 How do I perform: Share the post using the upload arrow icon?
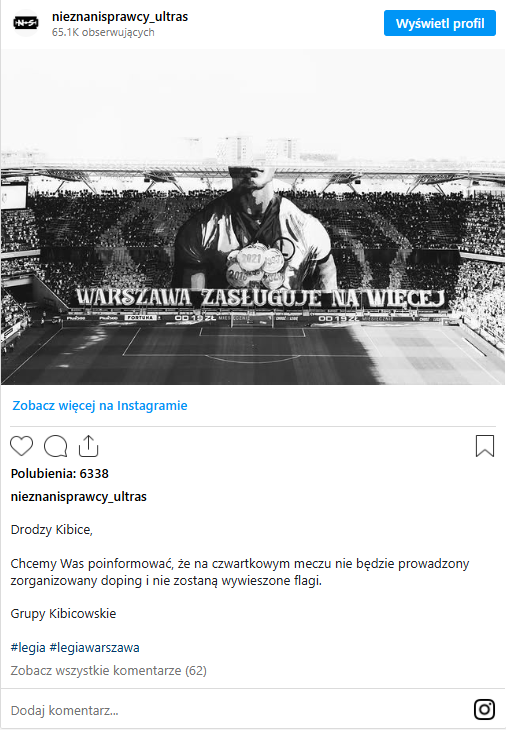(x=88, y=446)
